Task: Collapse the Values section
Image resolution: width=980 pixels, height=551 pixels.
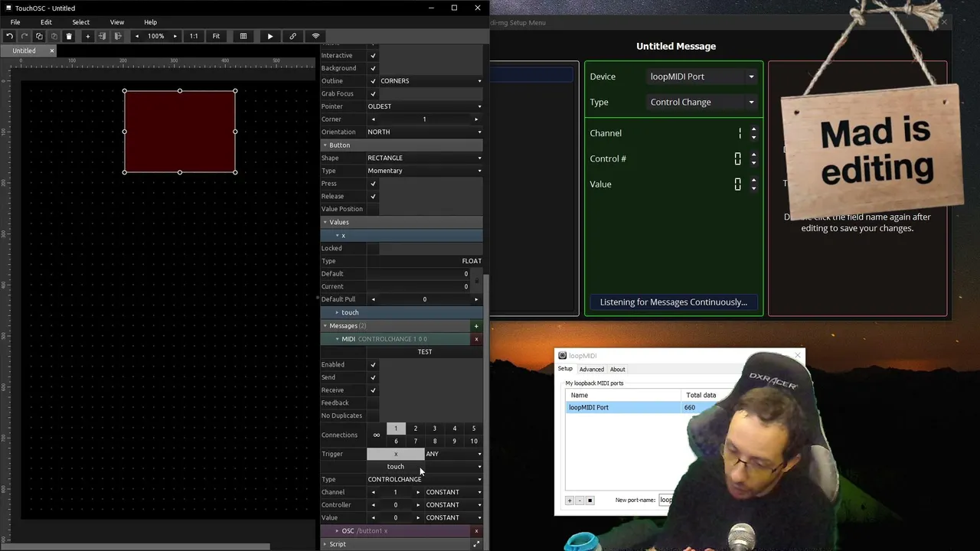Action: [x=325, y=222]
